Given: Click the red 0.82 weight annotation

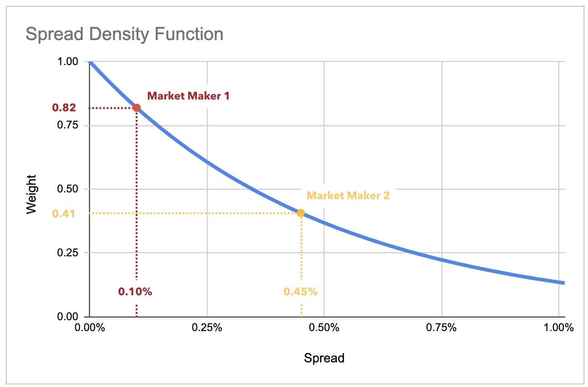Looking at the screenshot, I should 64,108.
